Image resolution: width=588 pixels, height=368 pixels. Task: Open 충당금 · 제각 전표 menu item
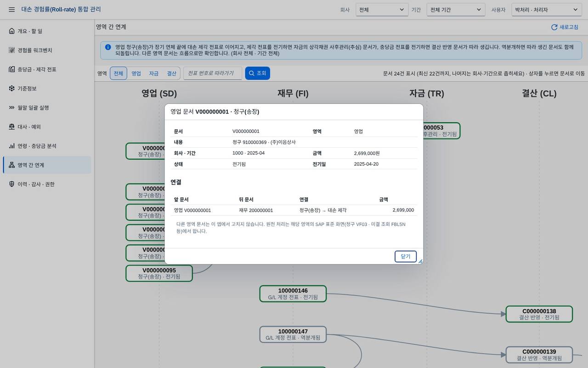[x=47, y=69]
